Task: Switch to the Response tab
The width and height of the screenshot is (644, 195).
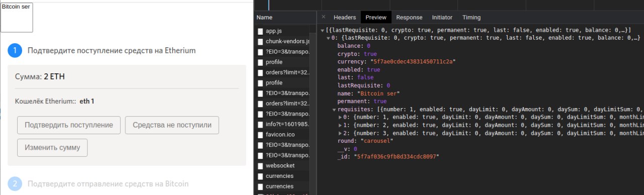Action: click(409, 17)
